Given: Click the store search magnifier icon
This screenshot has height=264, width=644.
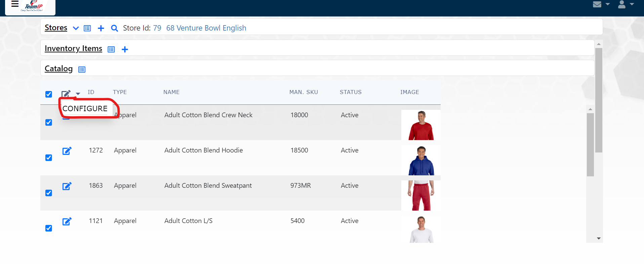Looking at the screenshot, I should tap(114, 28).
